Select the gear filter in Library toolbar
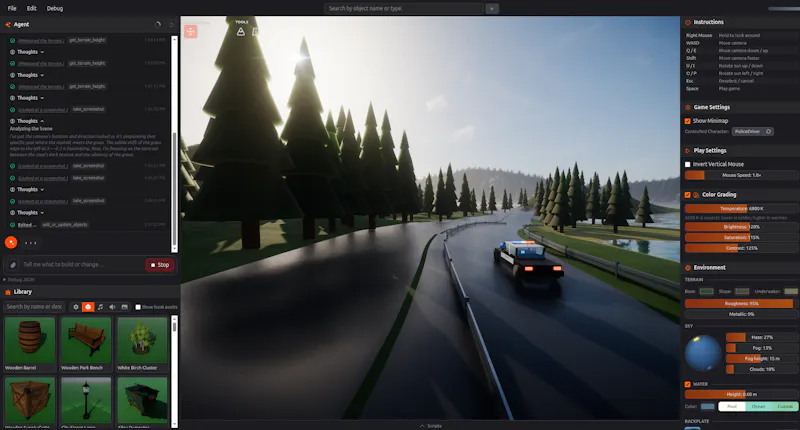 click(x=76, y=307)
